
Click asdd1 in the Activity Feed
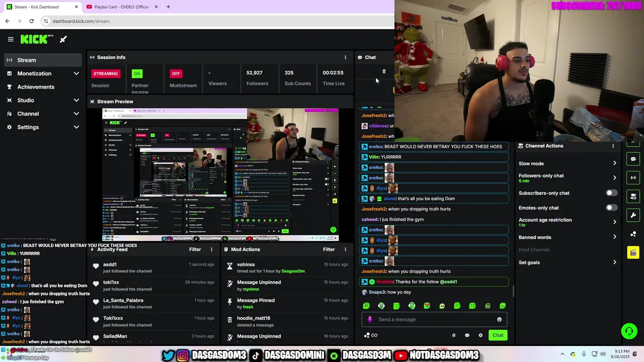(110, 264)
